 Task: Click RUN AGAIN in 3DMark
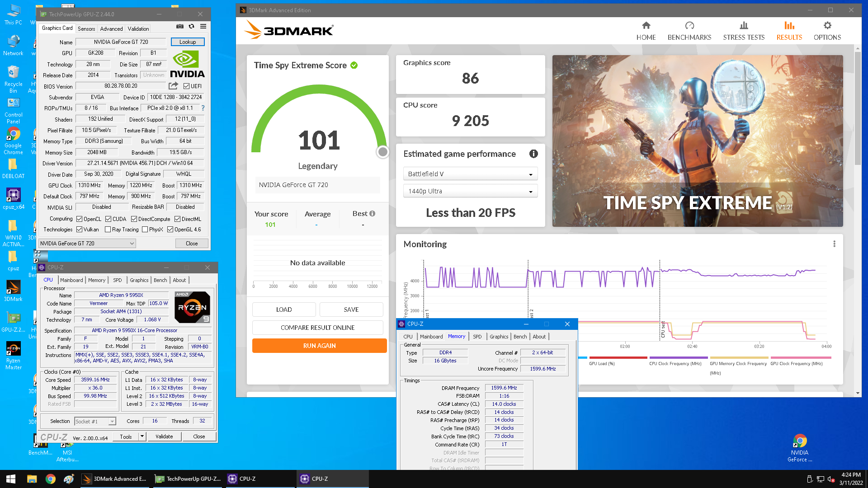coord(319,346)
